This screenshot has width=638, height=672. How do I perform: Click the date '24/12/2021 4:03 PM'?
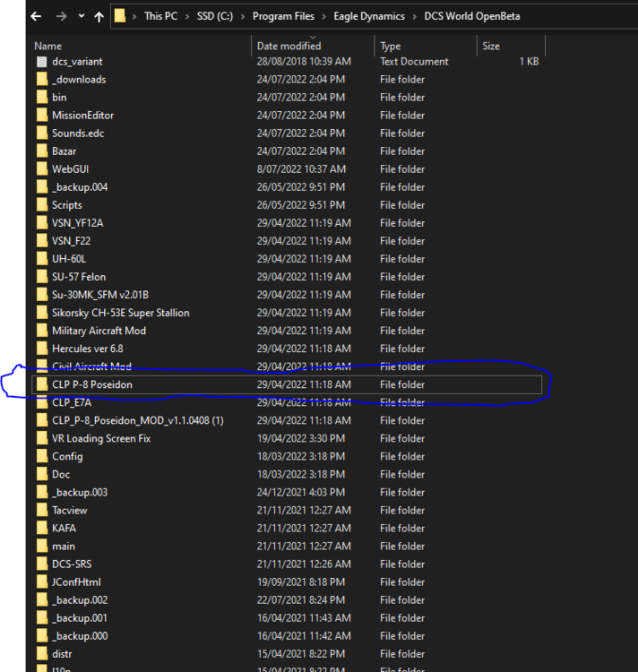tap(301, 493)
